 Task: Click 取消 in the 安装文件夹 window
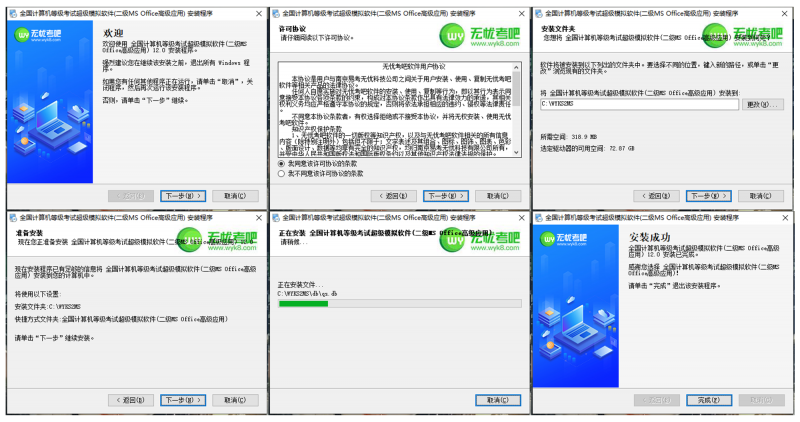click(761, 196)
